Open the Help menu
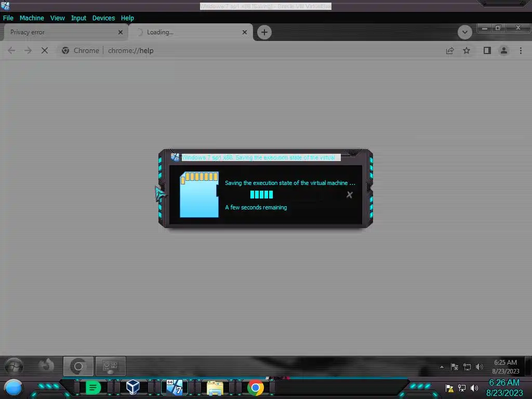Screen dimensions: 532x399 point(127,18)
